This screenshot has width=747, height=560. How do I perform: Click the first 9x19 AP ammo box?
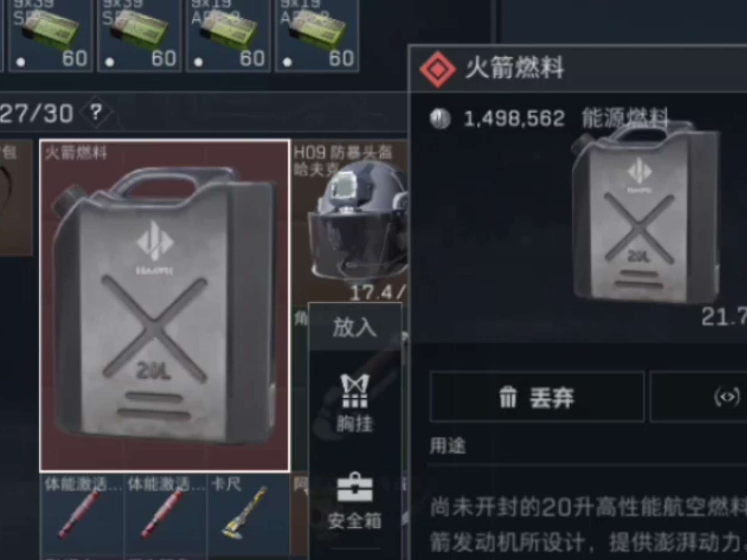pyautogui.click(x=228, y=35)
